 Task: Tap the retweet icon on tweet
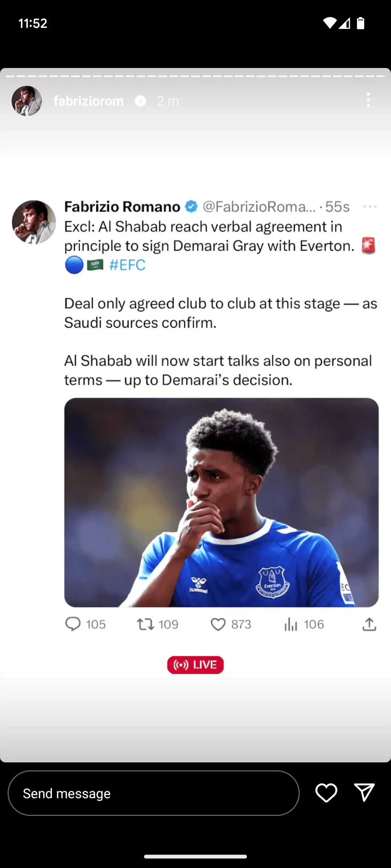click(146, 624)
